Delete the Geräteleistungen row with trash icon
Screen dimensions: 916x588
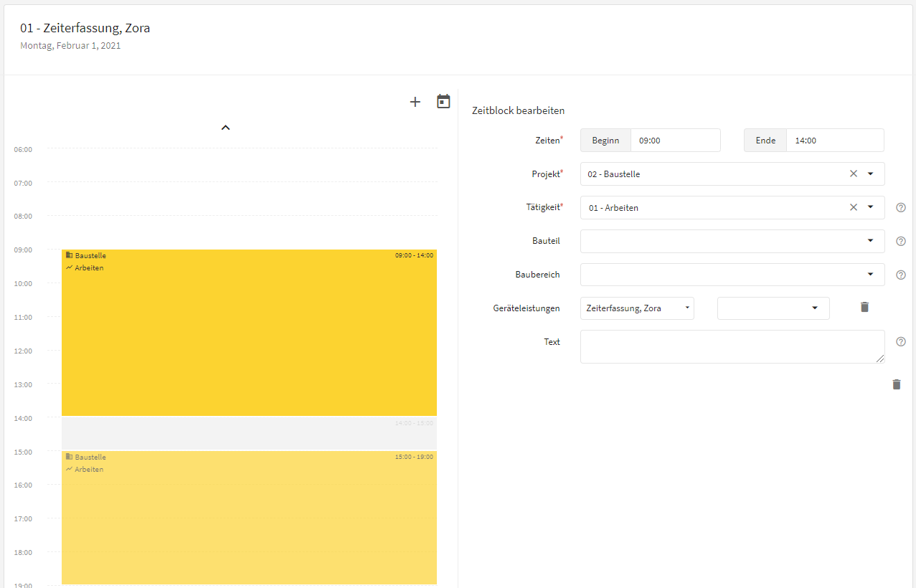point(864,307)
